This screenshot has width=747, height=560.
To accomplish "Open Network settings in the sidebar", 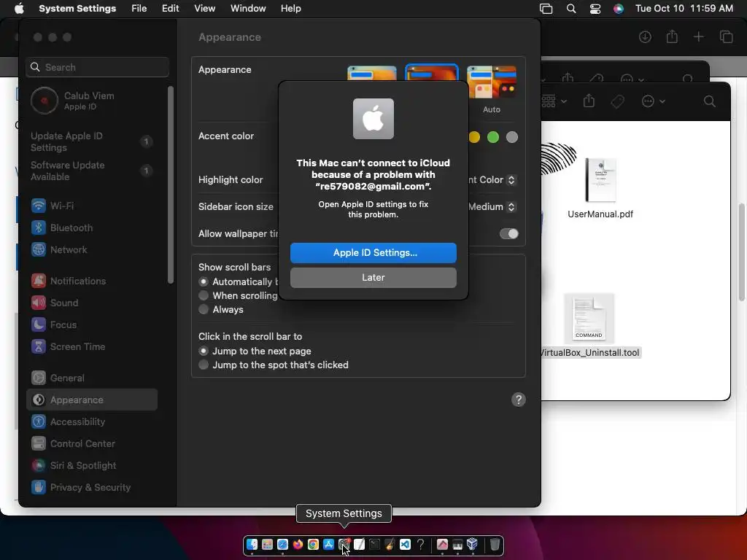I will pyautogui.click(x=91, y=249).
